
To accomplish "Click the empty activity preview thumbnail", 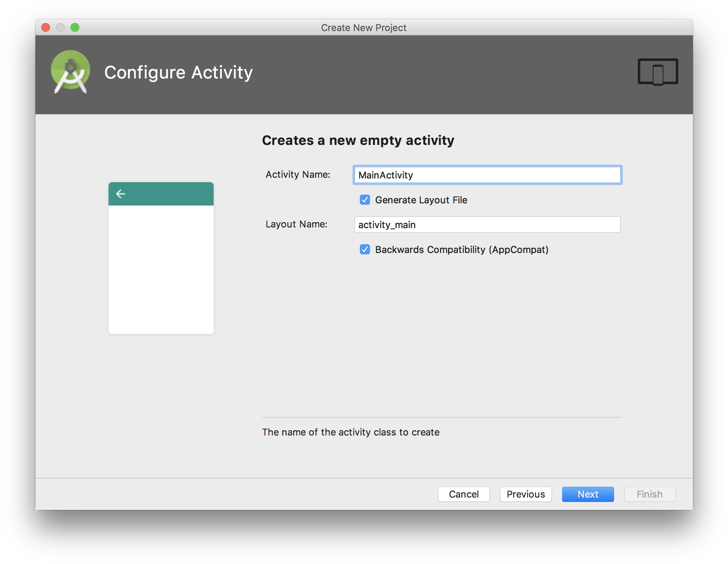I will (x=161, y=258).
